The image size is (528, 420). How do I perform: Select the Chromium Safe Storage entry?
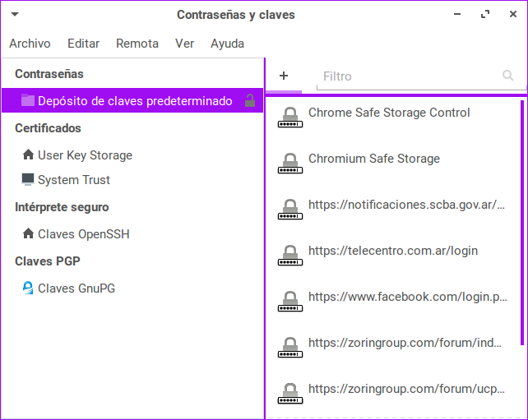[x=374, y=159]
